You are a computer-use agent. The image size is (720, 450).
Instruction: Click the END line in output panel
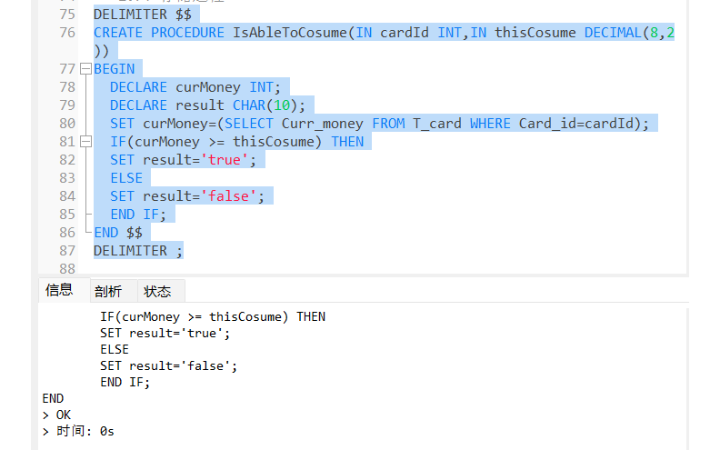point(53,399)
